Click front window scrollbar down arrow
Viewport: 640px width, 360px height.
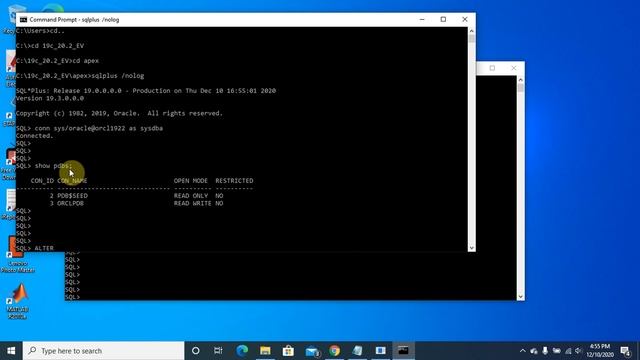point(472,248)
